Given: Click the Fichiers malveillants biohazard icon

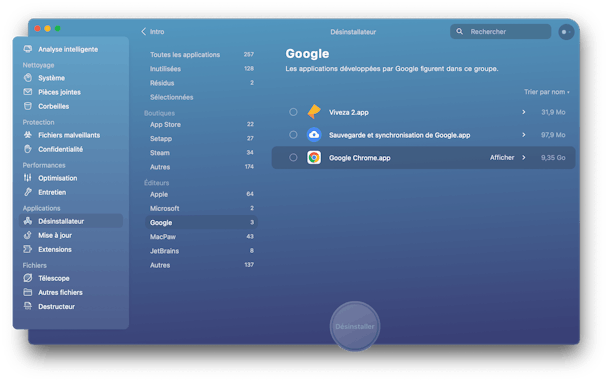Looking at the screenshot, I should tap(28, 135).
